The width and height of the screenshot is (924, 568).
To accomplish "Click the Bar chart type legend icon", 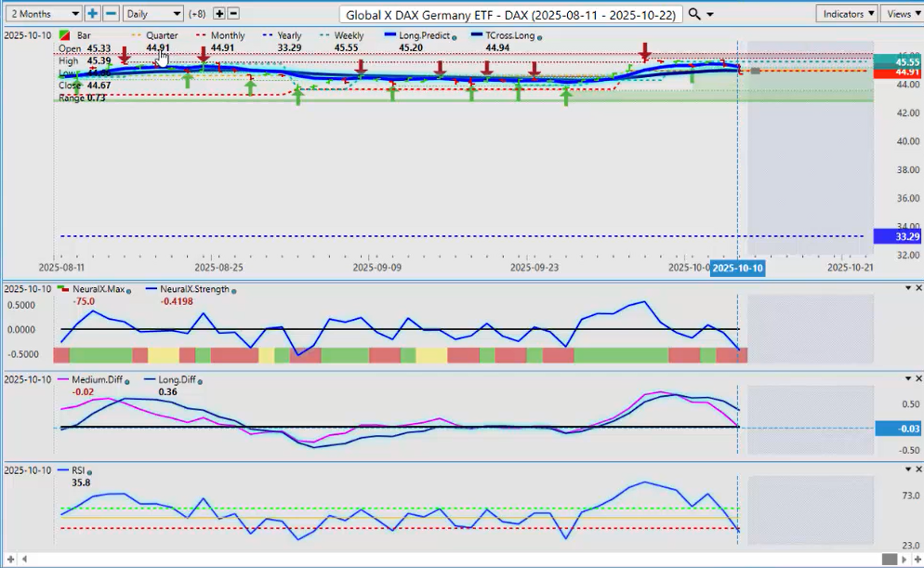I will [63, 35].
